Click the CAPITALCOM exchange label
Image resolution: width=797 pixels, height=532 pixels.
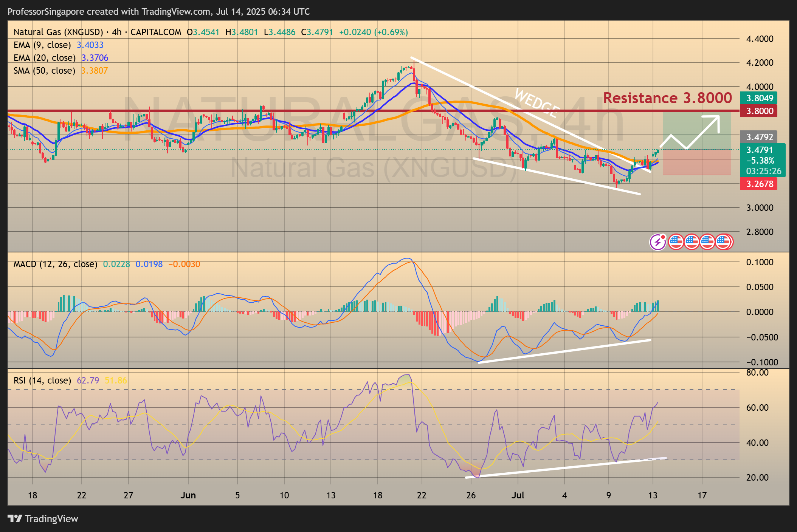point(156,32)
